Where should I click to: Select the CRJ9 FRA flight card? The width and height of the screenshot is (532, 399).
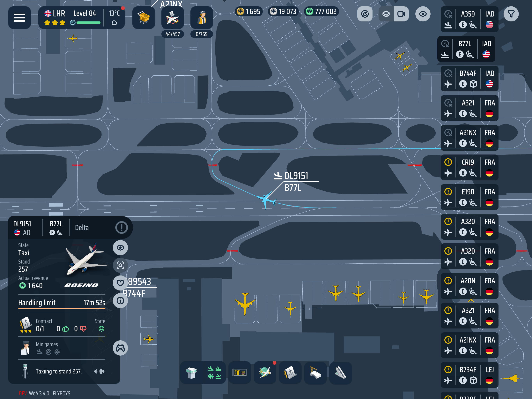coord(469,168)
